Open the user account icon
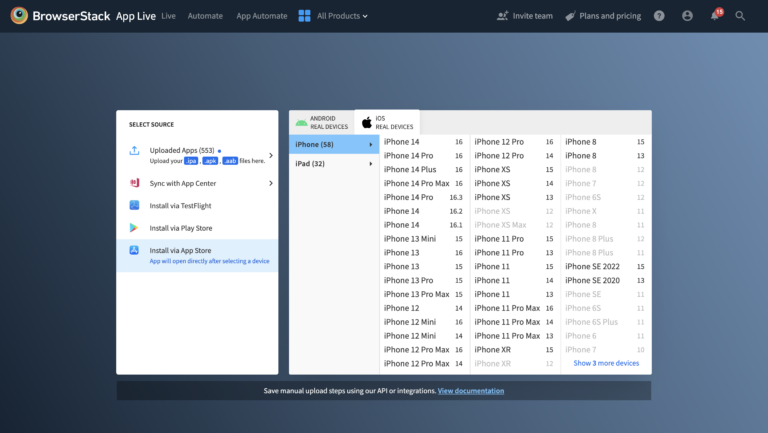 click(x=687, y=16)
